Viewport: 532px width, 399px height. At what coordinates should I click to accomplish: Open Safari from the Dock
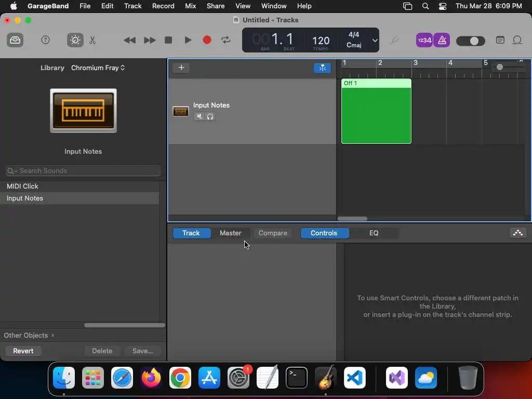[x=122, y=378]
